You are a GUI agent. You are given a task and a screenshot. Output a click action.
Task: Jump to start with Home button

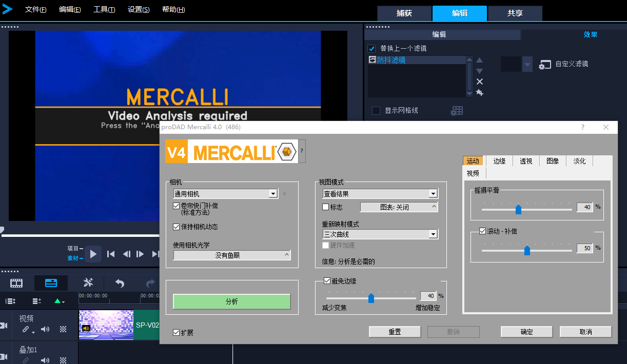(110, 254)
